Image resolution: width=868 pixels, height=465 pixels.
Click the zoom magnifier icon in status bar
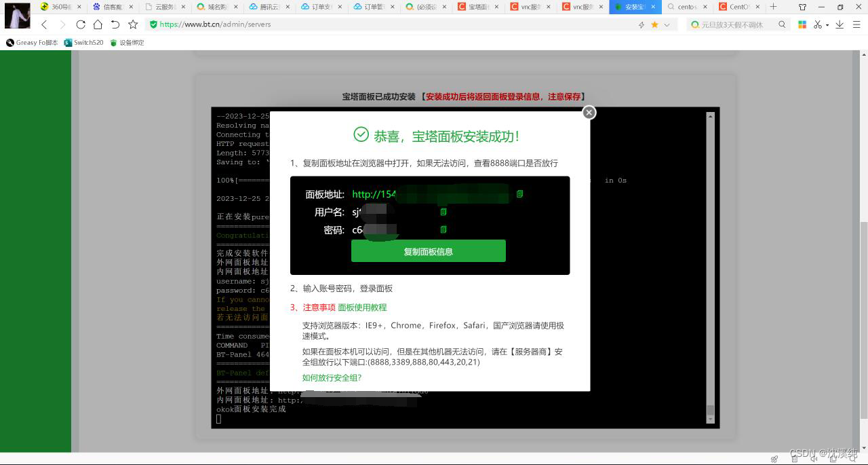(852, 459)
